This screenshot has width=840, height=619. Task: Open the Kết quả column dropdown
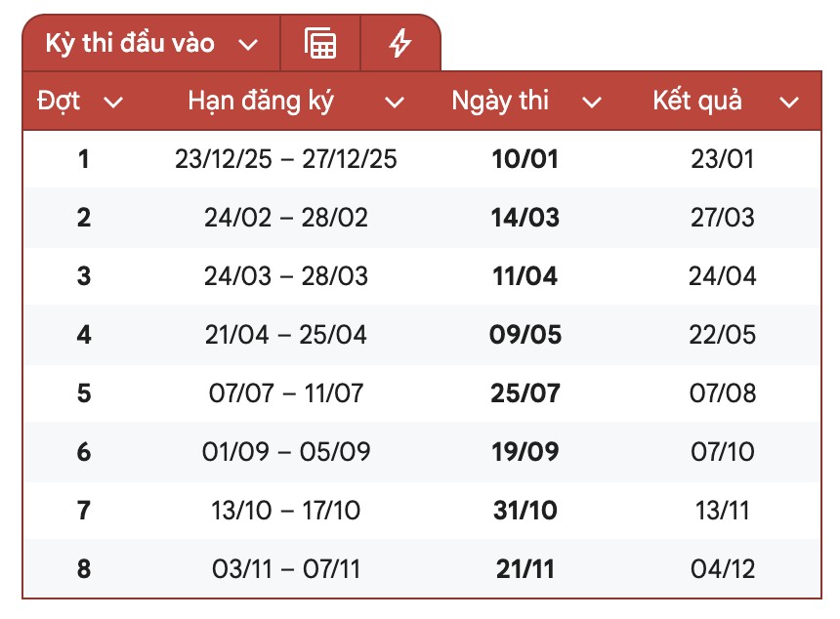pos(789,102)
